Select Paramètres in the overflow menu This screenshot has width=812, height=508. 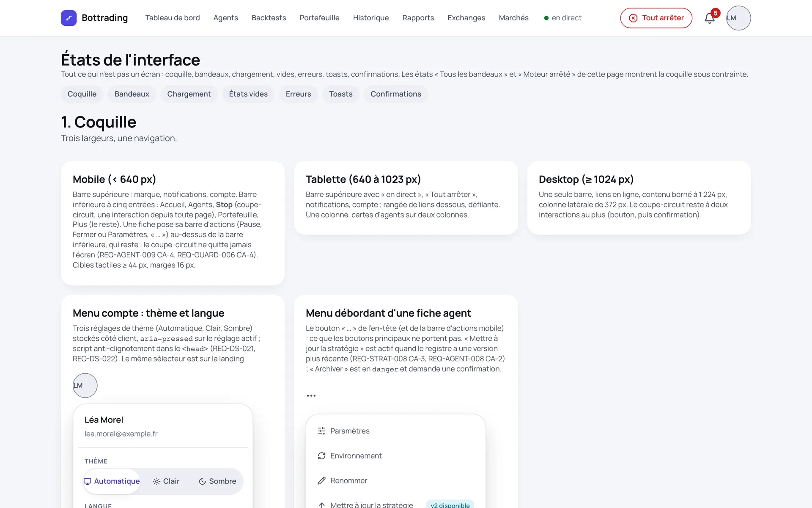tap(396, 431)
